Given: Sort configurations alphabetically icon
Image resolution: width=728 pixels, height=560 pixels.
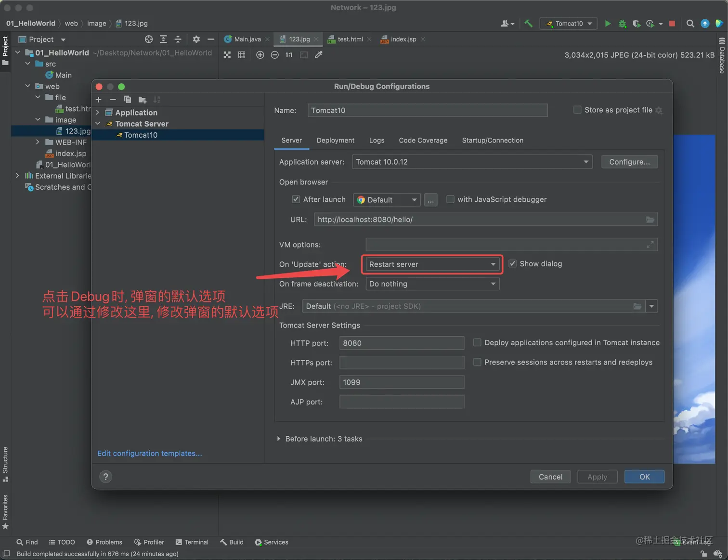Looking at the screenshot, I should coord(157,100).
